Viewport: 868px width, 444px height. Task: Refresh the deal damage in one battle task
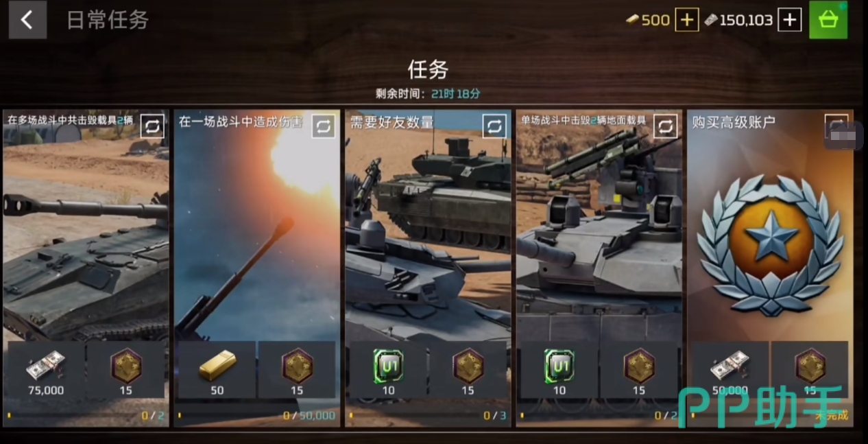pos(324,126)
